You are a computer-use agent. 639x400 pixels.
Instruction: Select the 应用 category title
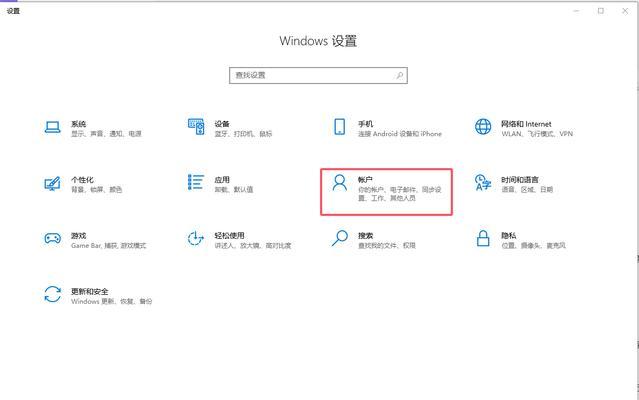[222, 180]
